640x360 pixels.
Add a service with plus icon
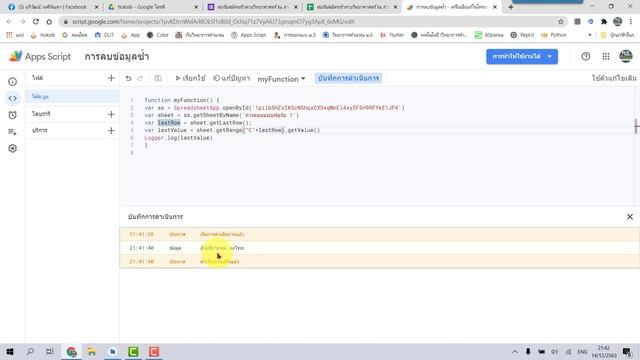tap(111, 131)
